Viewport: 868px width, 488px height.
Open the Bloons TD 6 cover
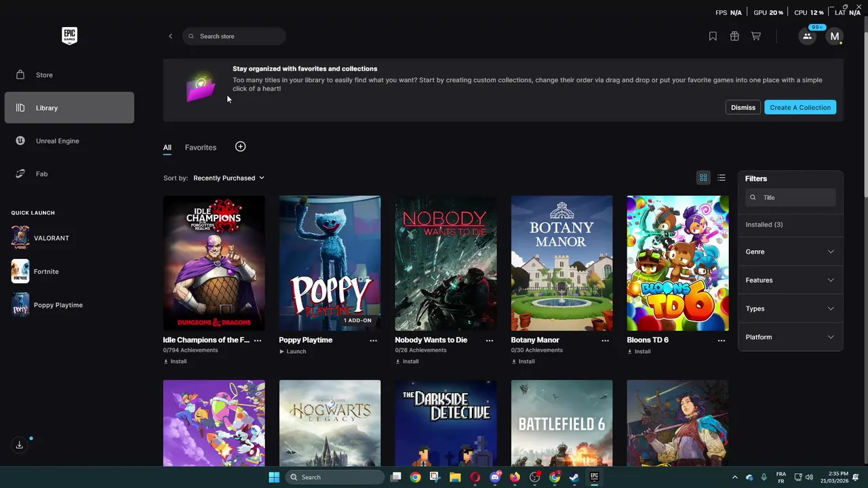tap(677, 263)
